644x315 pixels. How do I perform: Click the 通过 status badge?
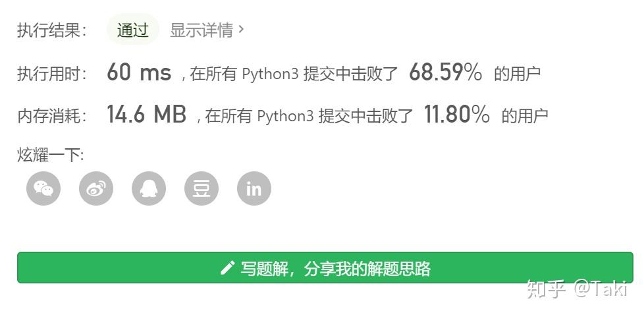coord(132,29)
